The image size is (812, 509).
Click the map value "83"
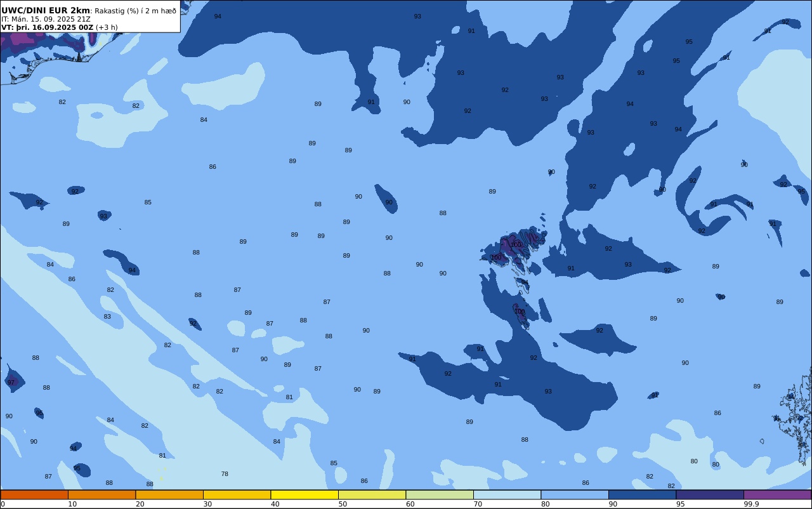pyautogui.click(x=107, y=317)
